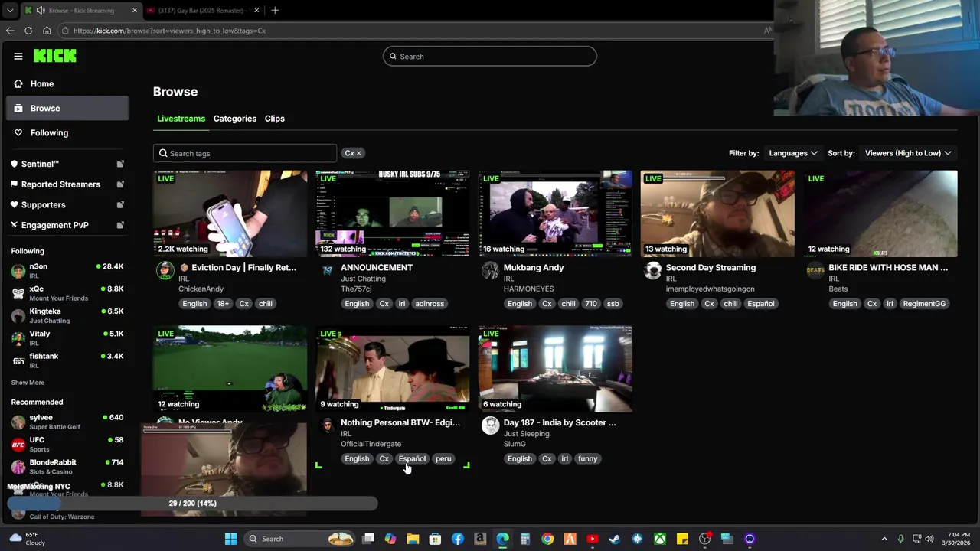Click the UFC channel avatar
Viewport: 980px width, 551px height.
[x=18, y=445]
